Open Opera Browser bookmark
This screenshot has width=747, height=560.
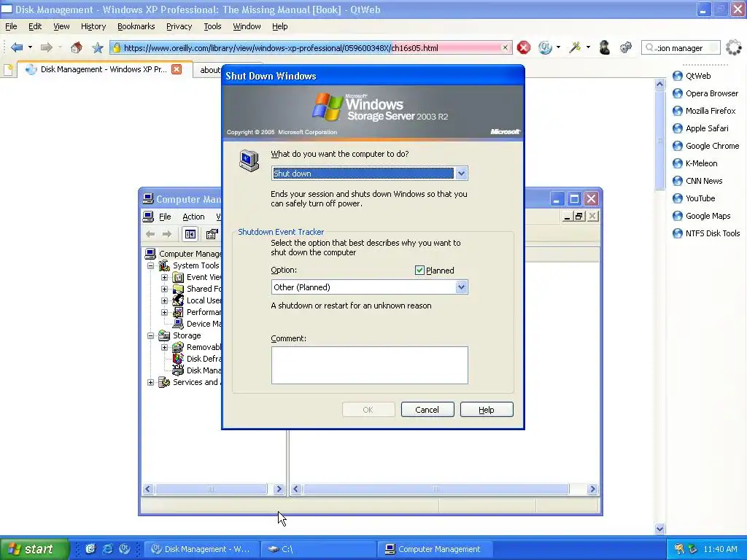click(x=705, y=93)
